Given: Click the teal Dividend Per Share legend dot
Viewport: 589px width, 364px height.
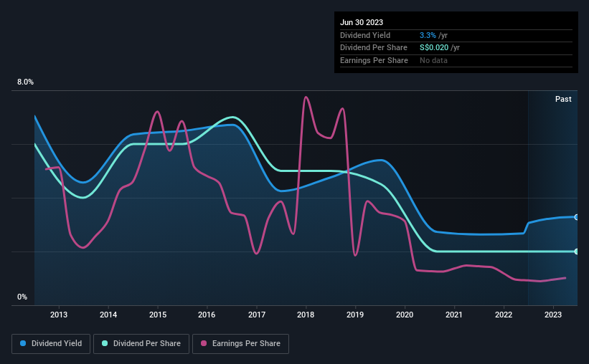Looking at the screenshot, I should click(x=105, y=343).
